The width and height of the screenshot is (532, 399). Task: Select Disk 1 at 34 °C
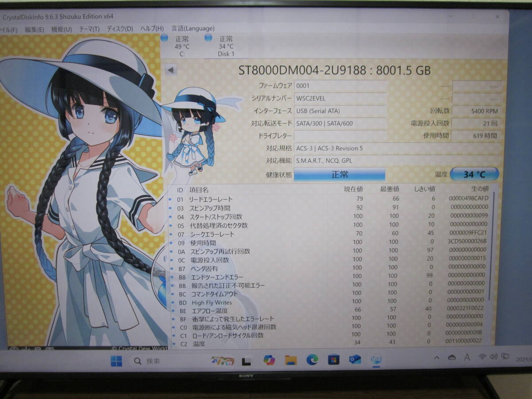tap(226, 46)
